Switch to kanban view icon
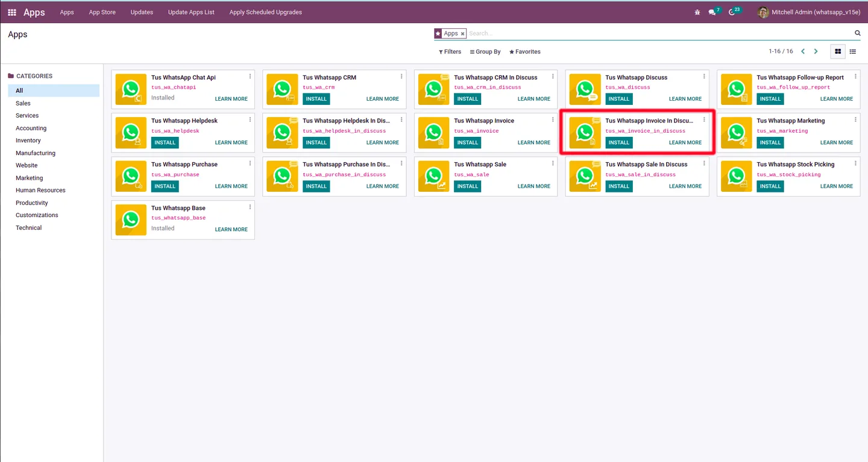The height and width of the screenshot is (462, 868). pos(838,52)
